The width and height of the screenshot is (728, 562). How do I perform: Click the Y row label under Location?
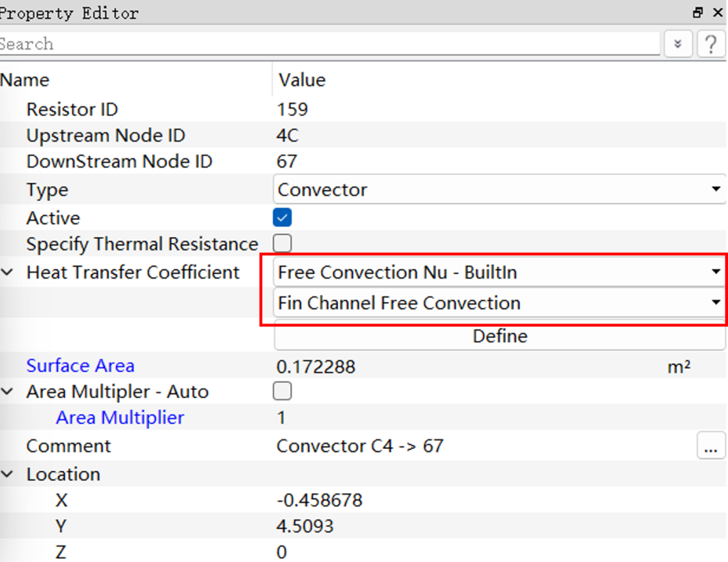[61, 527]
